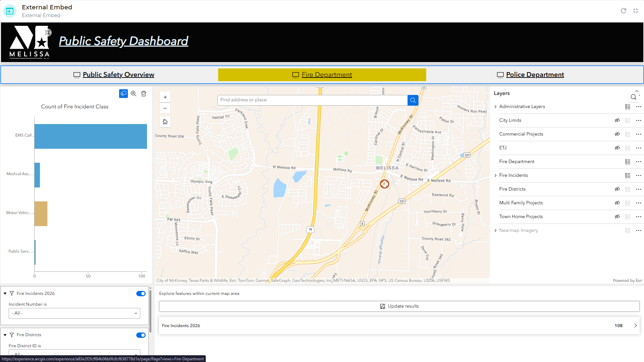
Task: Show legend for Fire Department layer
Action: (x=628, y=162)
